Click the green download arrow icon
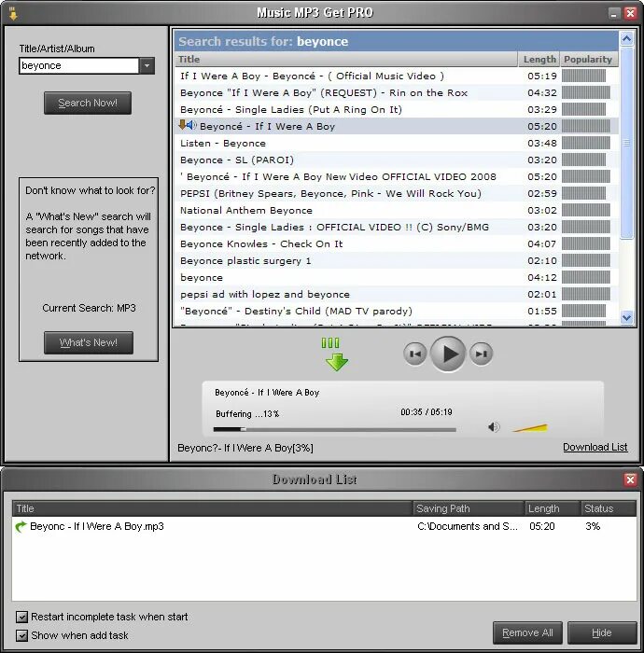Image resolution: width=644 pixels, height=653 pixels. click(336, 354)
